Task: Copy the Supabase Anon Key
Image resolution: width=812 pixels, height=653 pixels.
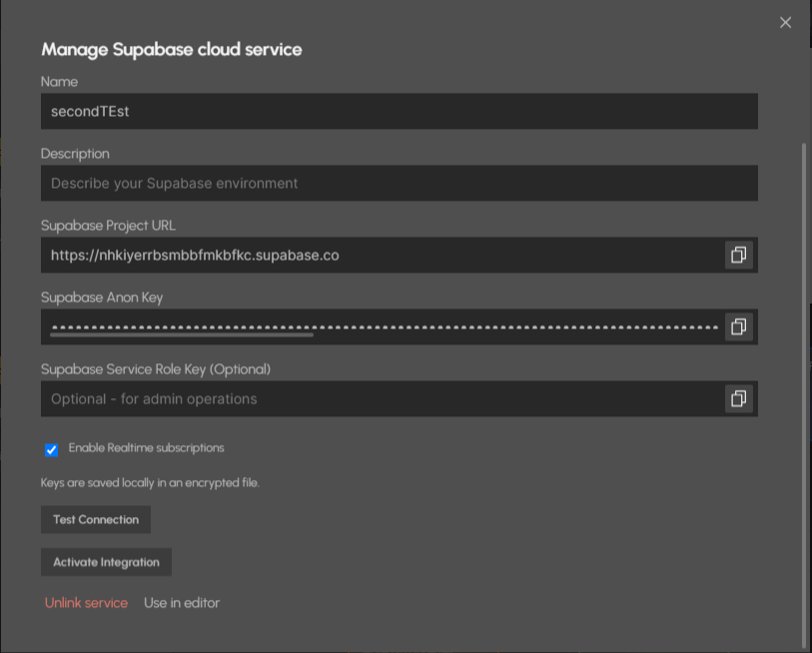Action: [x=738, y=326]
